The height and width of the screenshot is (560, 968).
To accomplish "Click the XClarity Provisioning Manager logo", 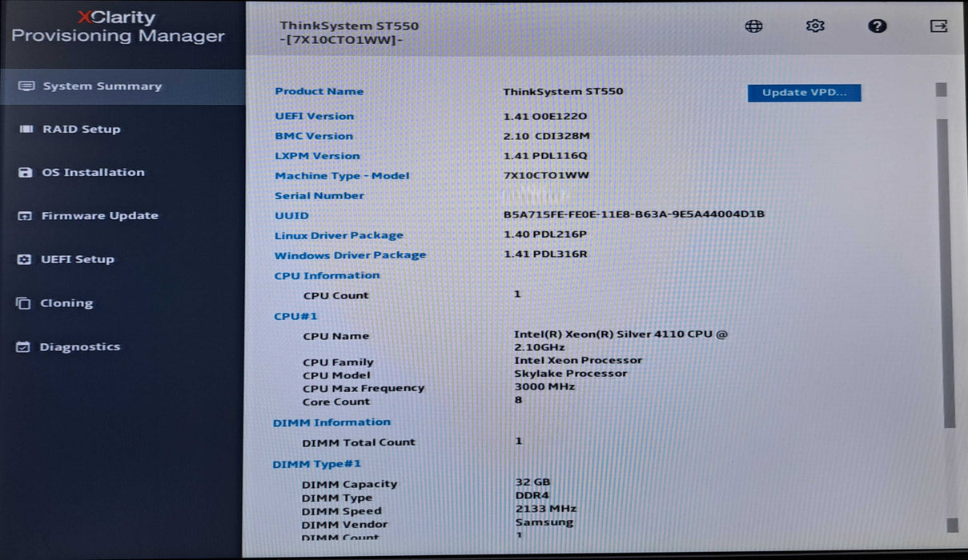I will click(x=118, y=26).
